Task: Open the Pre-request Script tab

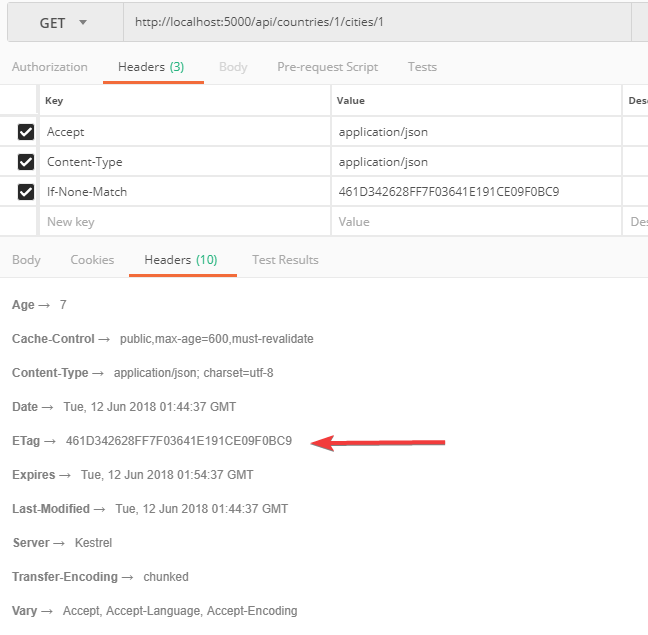Action: click(327, 67)
